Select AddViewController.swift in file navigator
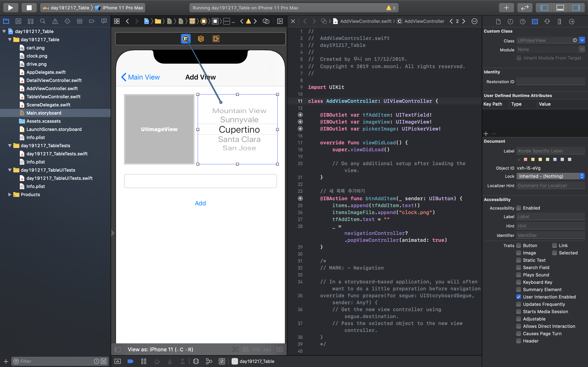The width and height of the screenshot is (588, 367). click(x=52, y=88)
